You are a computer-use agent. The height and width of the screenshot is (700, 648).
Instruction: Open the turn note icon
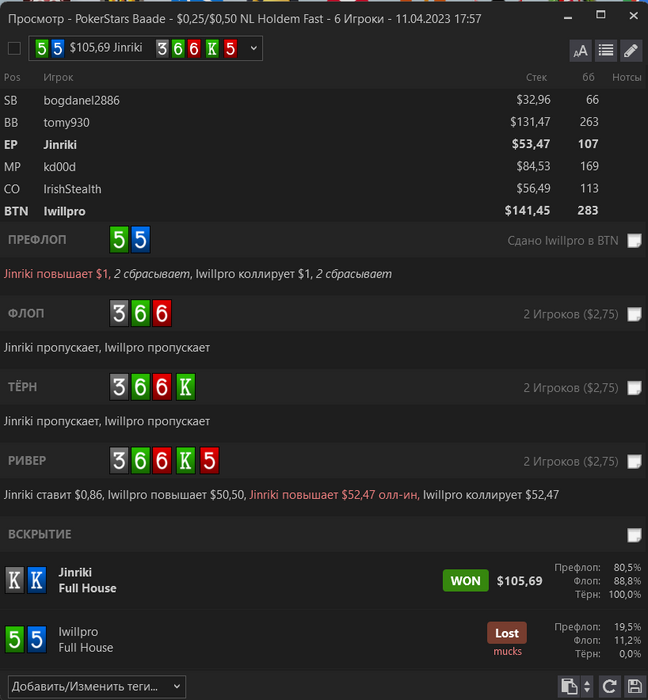(634, 388)
